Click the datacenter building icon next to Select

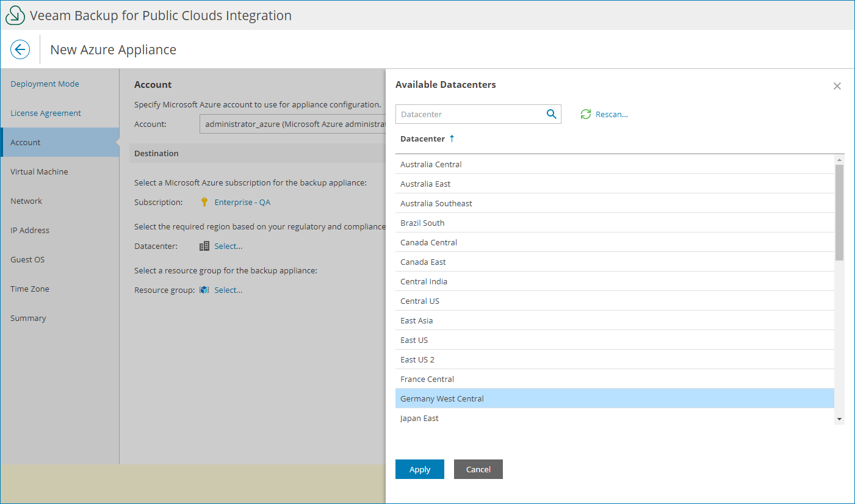204,246
